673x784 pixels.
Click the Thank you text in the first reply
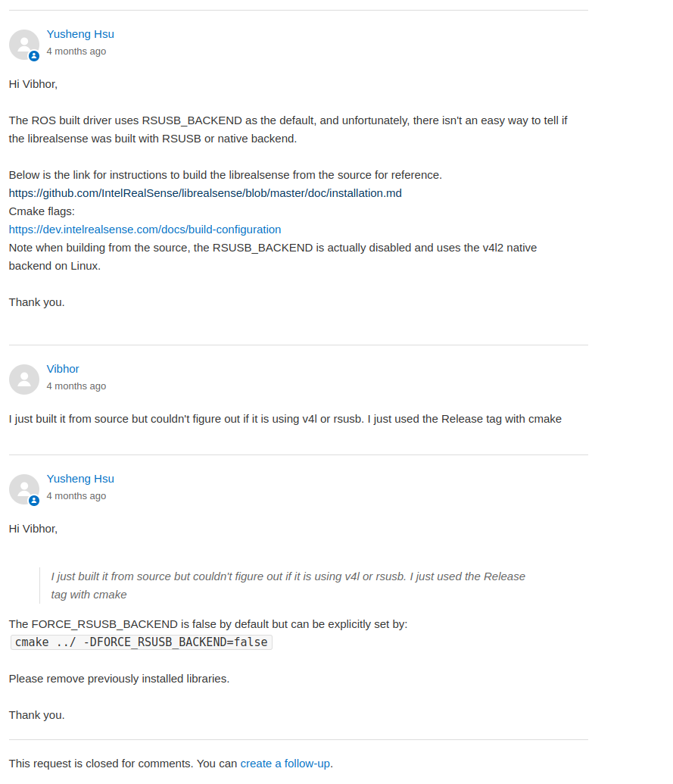[36, 301]
